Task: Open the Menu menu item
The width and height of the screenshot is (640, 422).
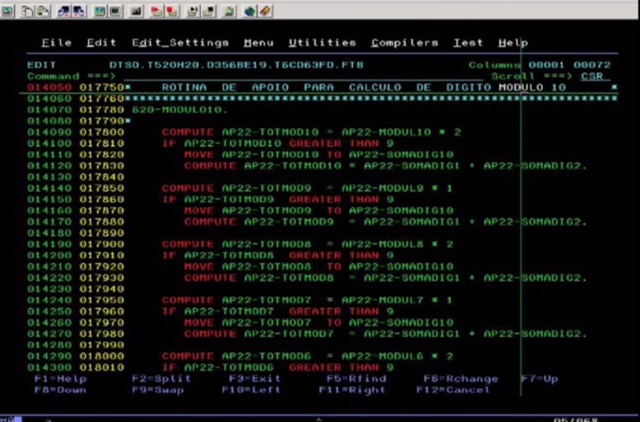Action: click(258, 43)
